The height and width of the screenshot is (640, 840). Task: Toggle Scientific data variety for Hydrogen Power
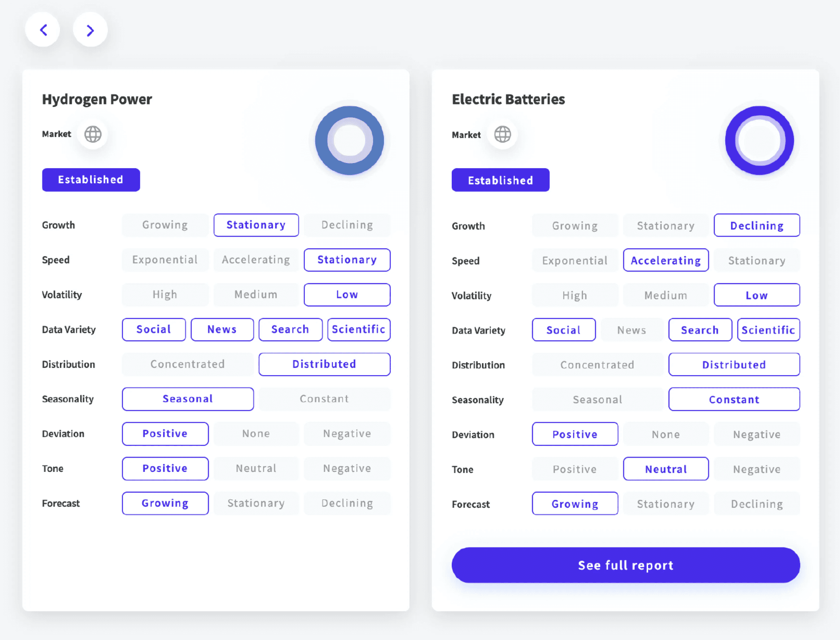(x=358, y=329)
